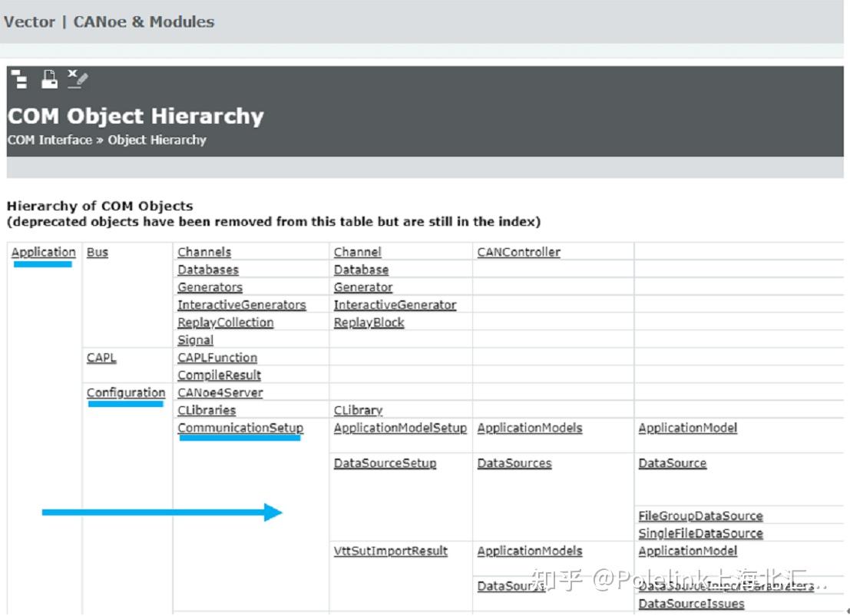The image size is (850, 616).
Task: Open the ApplicationModelSetup link
Action: pos(400,428)
